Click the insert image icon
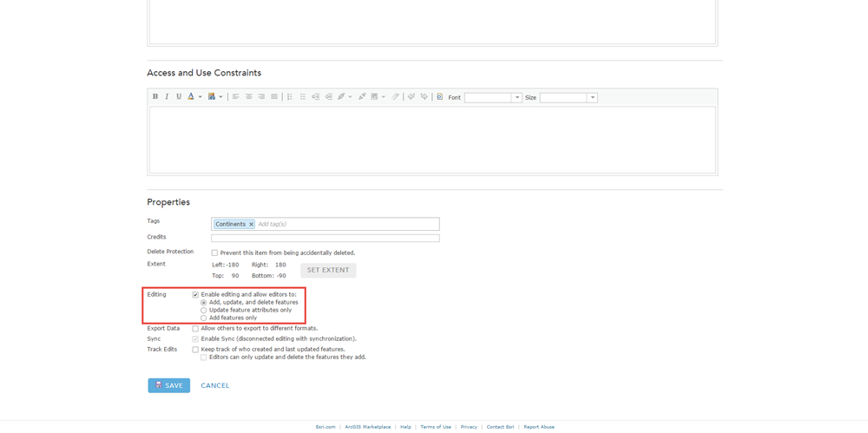Image resolution: width=868 pixels, height=433 pixels. [374, 96]
